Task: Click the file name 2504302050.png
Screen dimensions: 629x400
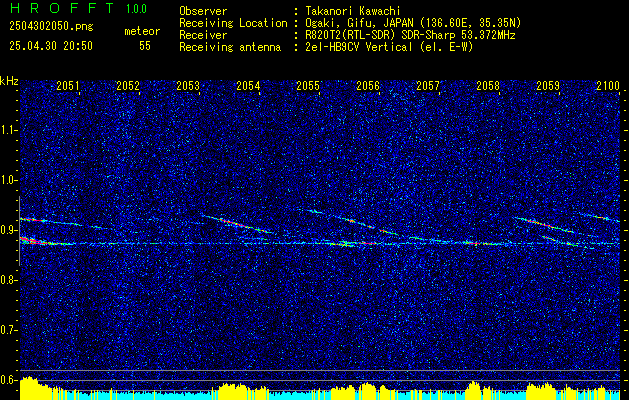Action: coord(51,27)
